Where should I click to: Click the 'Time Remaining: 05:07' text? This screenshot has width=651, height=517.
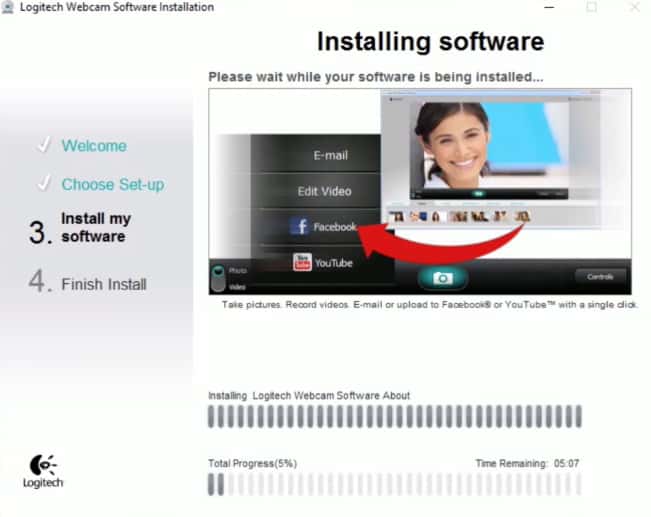pos(527,463)
